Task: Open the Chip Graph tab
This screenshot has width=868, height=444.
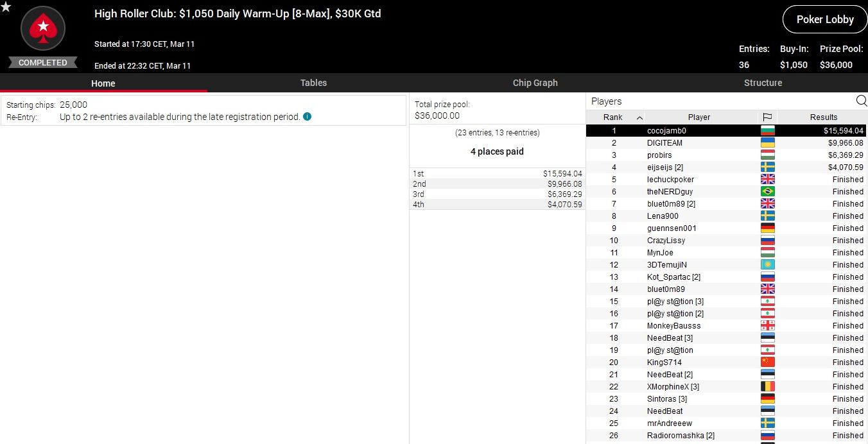Action: [535, 83]
